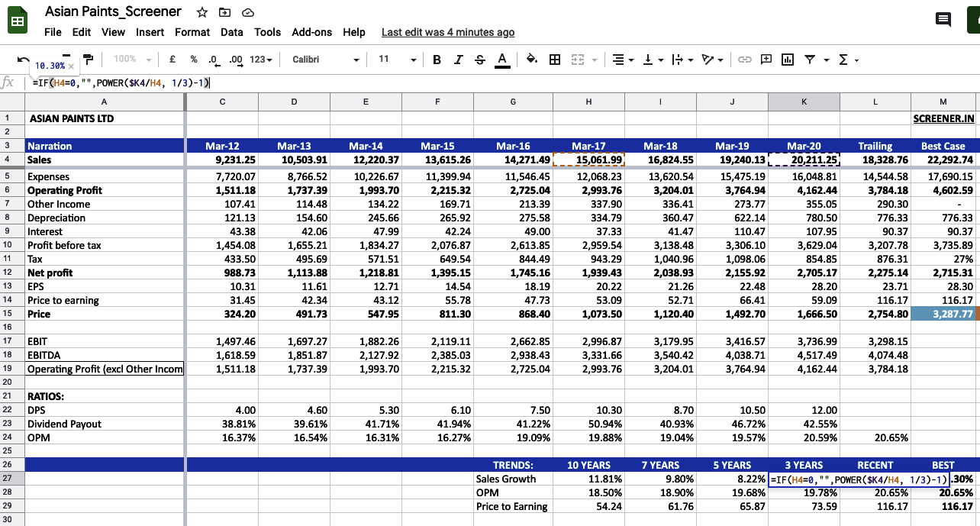This screenshot has height=526, width=980.
Task: Insert a comment
Action: point(766,59)
